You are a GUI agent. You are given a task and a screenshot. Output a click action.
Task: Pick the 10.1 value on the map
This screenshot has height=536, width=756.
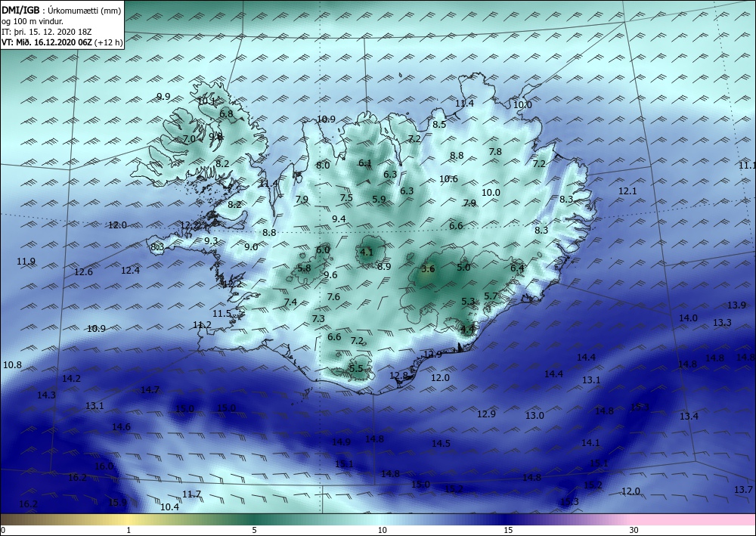[x=207, y=101]
